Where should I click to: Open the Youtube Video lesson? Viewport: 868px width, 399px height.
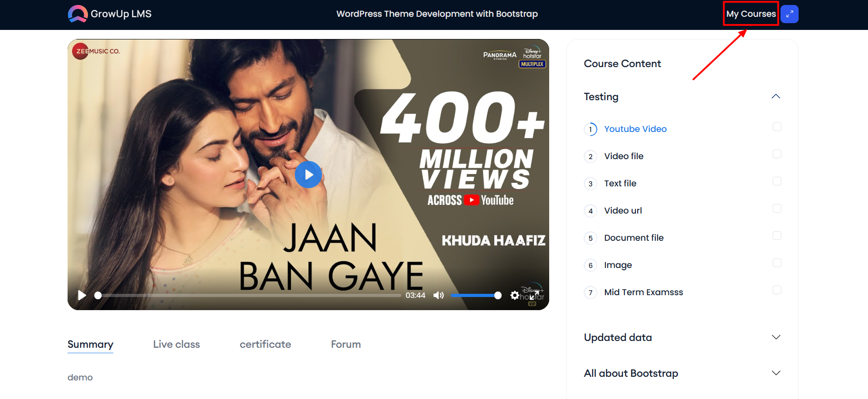tap(635, 129)
